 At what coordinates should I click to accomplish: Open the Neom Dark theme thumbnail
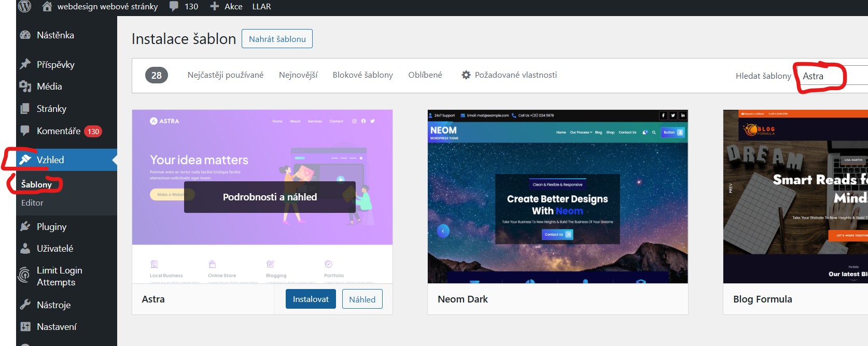pyautogui.click(x=557, y=196)
